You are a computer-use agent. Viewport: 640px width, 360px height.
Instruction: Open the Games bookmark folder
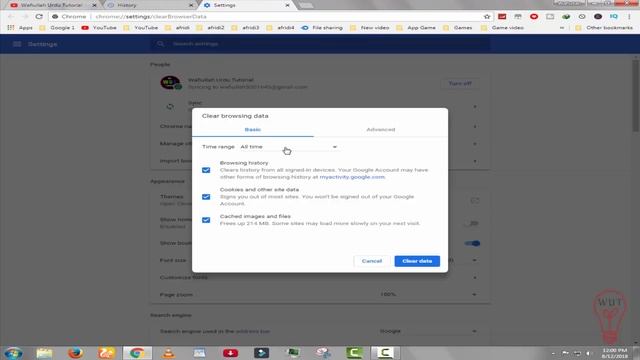click(x=458, y=28)
